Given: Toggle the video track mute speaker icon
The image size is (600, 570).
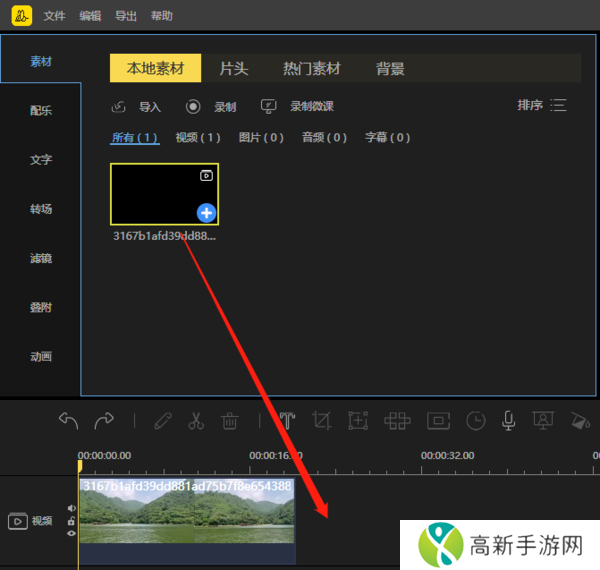Looking at the screenshot, I should coord(71,508).
